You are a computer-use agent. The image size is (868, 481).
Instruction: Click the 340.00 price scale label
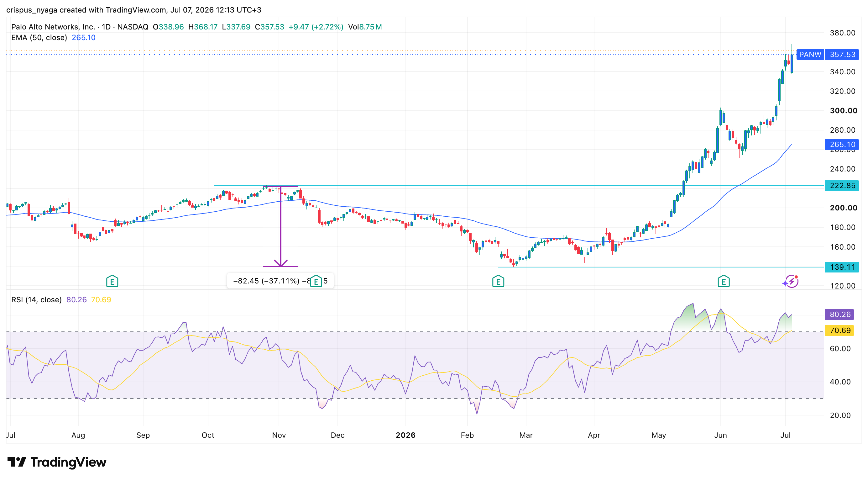point(842,72)
